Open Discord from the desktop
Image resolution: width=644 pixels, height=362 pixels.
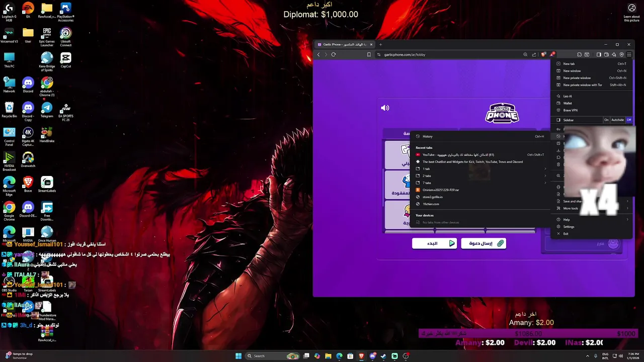(x=28, y=85)
